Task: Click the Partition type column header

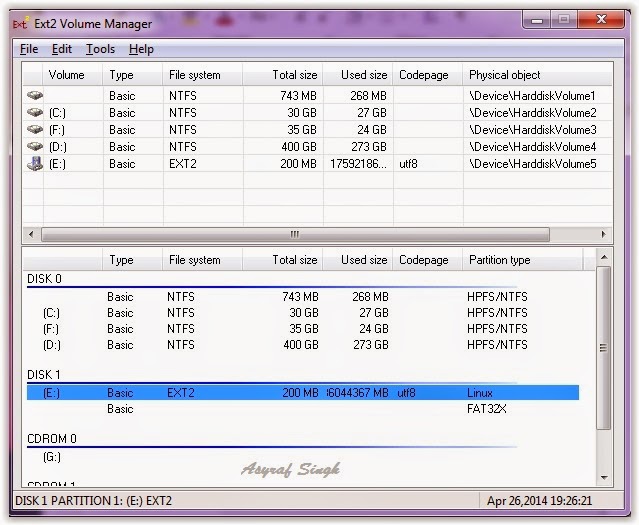Action: [523, 260]
